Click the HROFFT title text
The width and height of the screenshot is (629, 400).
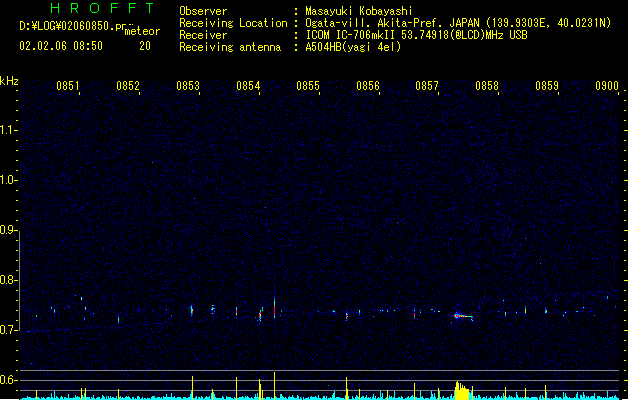[x=103, y=8]
